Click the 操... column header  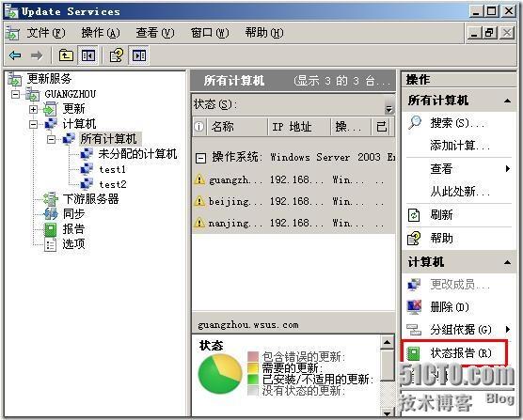[351, 127]
